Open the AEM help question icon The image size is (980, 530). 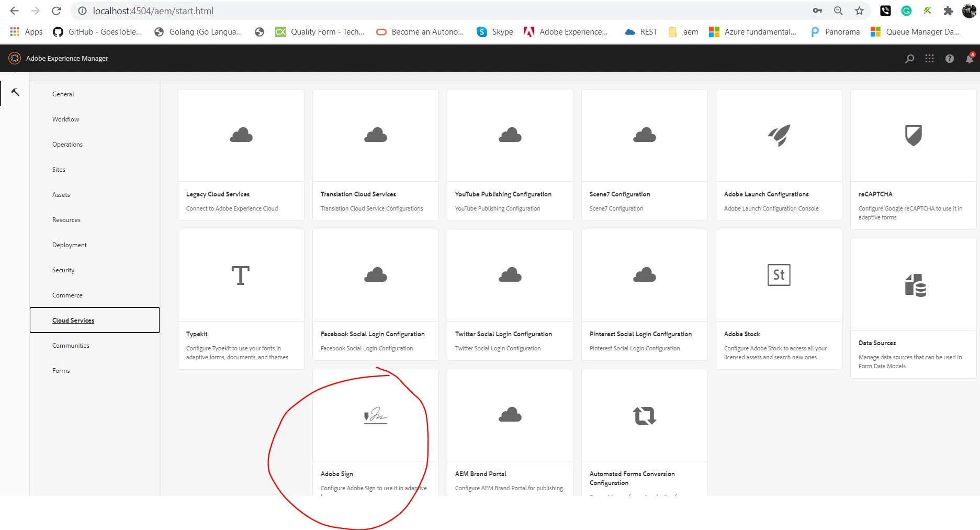tap(949, 59)
